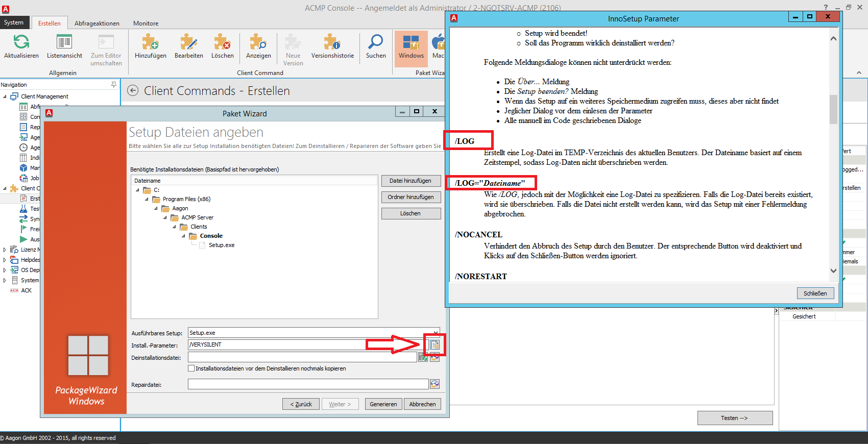868x444 pixels.
Task: Click the 'Testen -->' button
Action: coord(735,418)
